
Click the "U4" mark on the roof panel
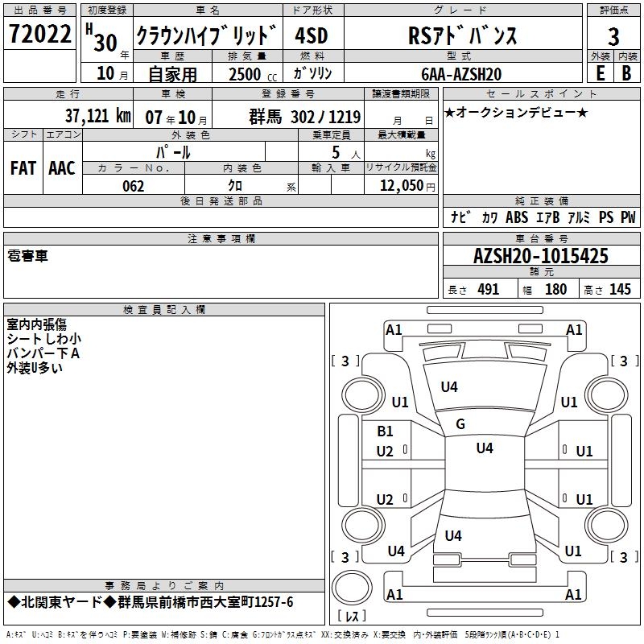[x=485, y=448]
